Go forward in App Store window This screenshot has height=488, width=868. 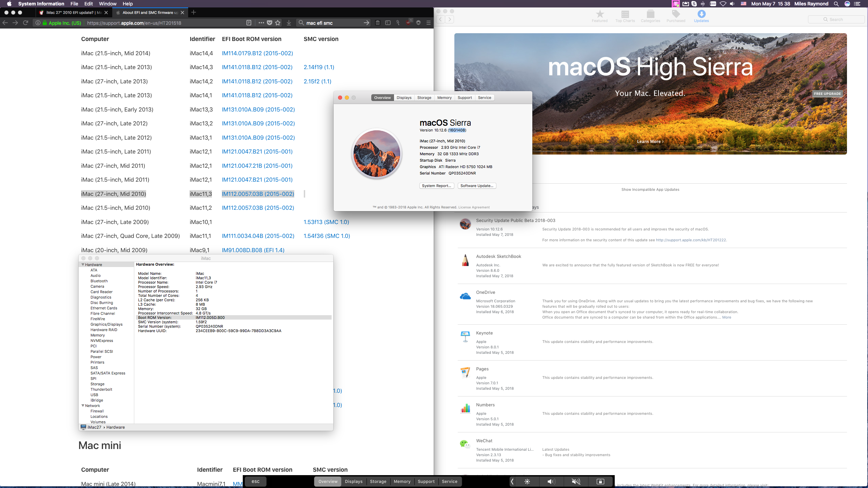tap(450, 19)
